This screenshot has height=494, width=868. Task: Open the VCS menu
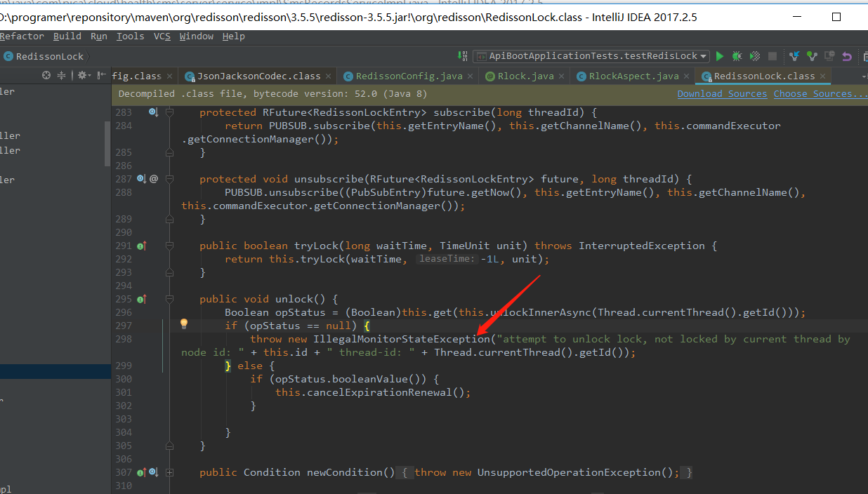(x=162, y=36)
